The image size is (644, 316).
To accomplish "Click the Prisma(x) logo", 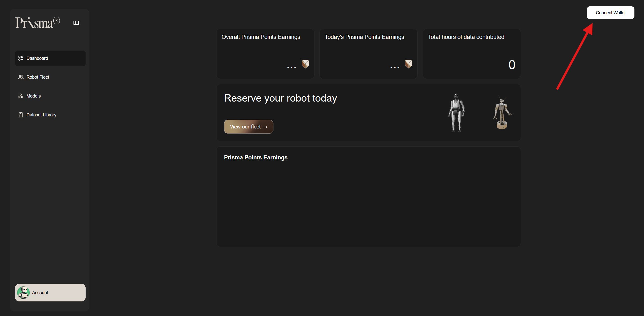I will click(x=38, y=23).
